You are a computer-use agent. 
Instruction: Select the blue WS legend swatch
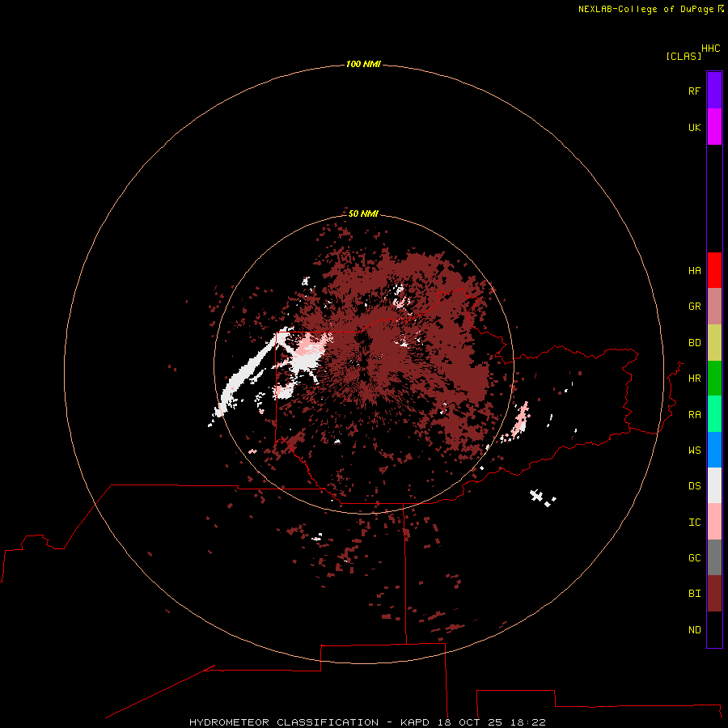[714, 450]
